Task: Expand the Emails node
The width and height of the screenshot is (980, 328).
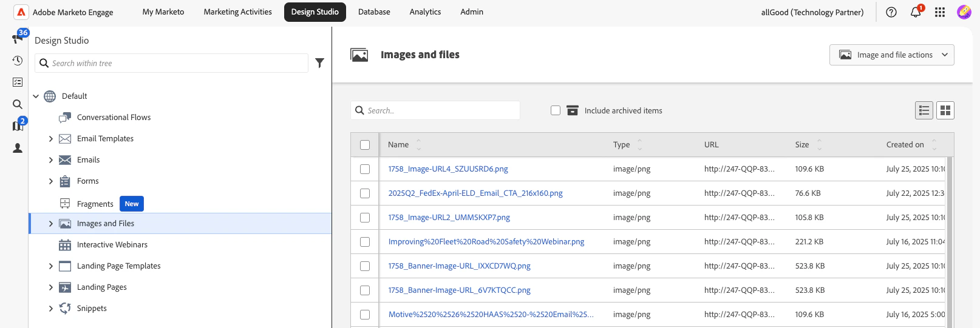Action: (x=51, y=160)
